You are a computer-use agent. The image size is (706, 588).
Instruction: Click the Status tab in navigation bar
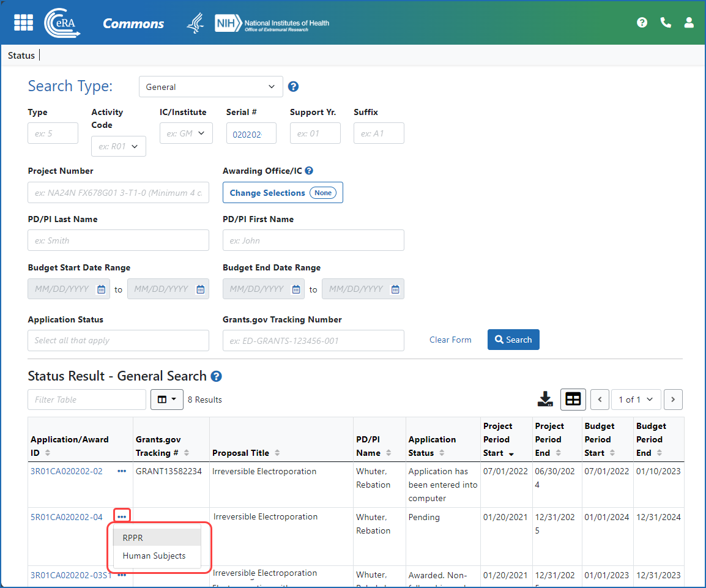pyautogui.click(x=21, y=56)
